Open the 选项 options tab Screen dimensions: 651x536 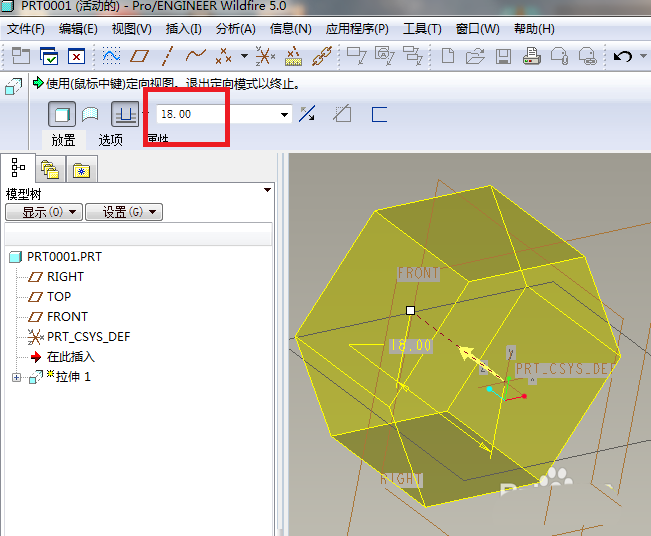click(110, 140)
